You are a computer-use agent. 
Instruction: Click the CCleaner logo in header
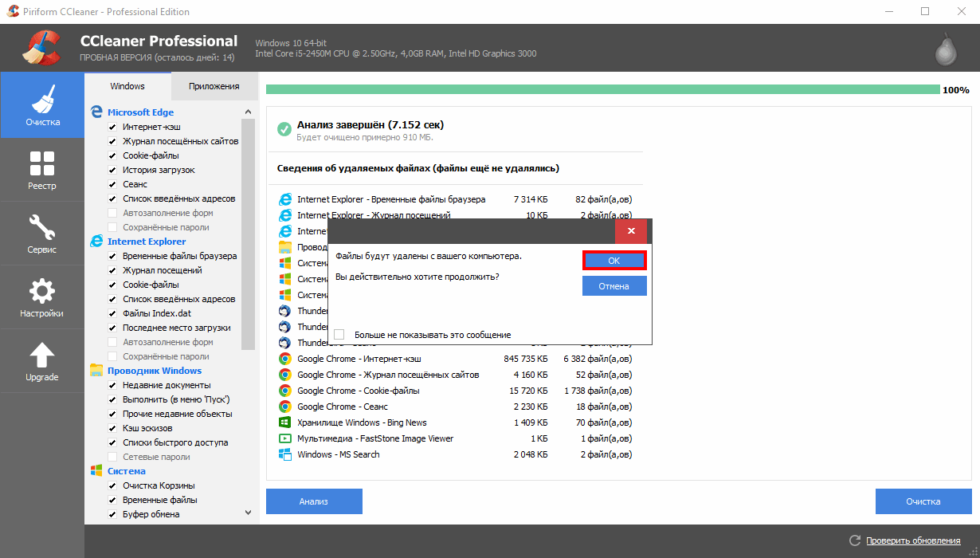40,48
